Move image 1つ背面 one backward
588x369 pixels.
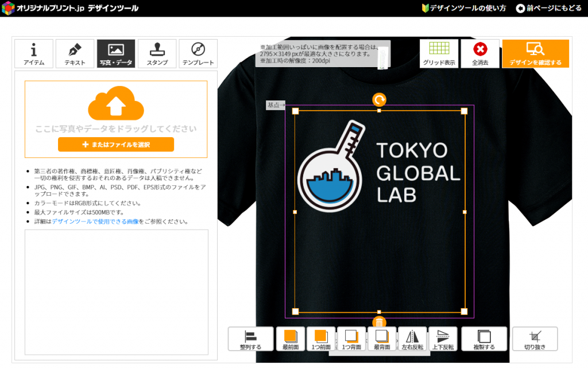coord(351,339)
